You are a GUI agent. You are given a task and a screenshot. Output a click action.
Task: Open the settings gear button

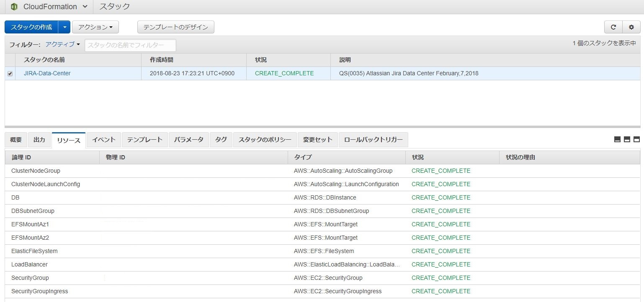click(631, 27)
